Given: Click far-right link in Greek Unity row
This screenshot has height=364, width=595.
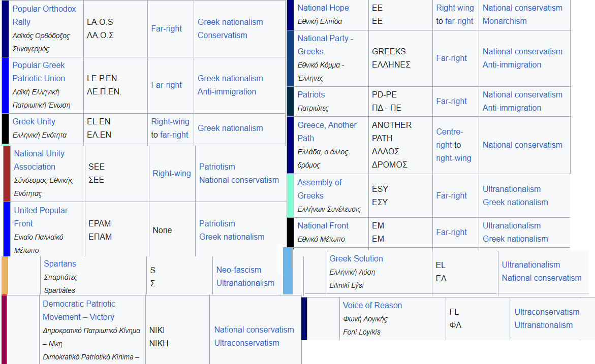Looking at the screenshot, I should [174, 135].
